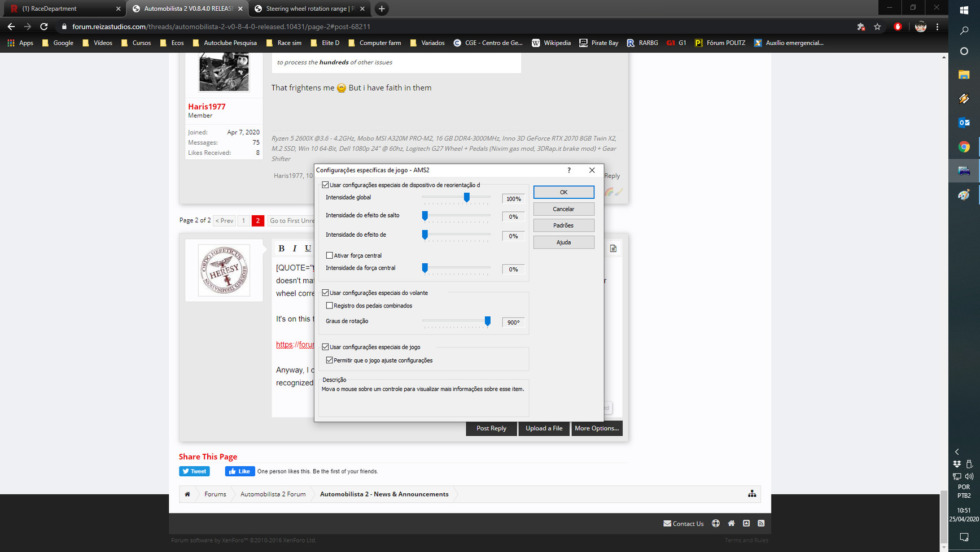The image size is (980, 552).
Task: Click the '< Prev' pagination link
Action: (224, 221)
